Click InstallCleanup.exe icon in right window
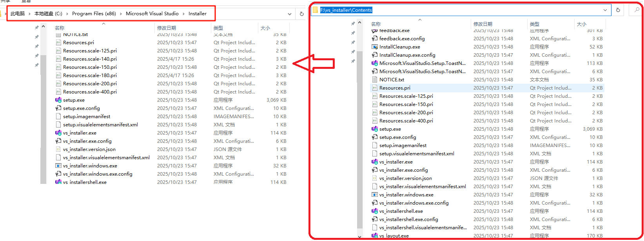This screenshot has height=241, width=644. click(x=375, y=47)
